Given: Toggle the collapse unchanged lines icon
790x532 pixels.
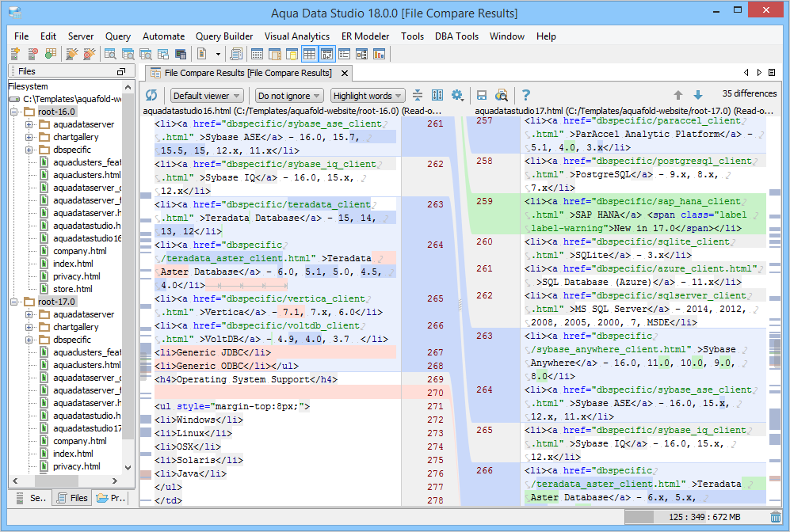Looking at the screenshot, I should click(x=418, y=96).
